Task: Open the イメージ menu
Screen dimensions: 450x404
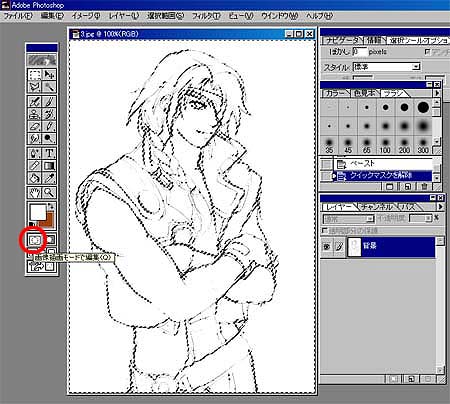Action: pos(86,16)
